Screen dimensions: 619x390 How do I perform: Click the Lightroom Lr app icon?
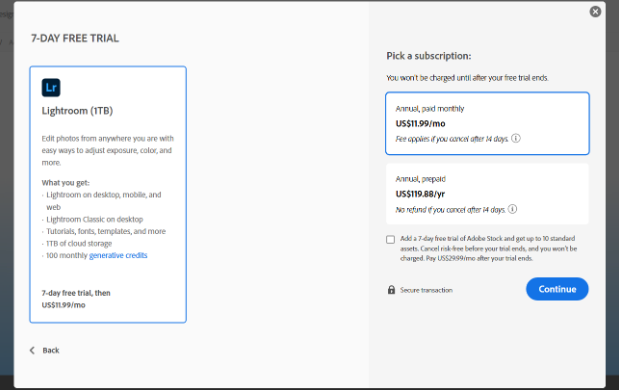51,88
